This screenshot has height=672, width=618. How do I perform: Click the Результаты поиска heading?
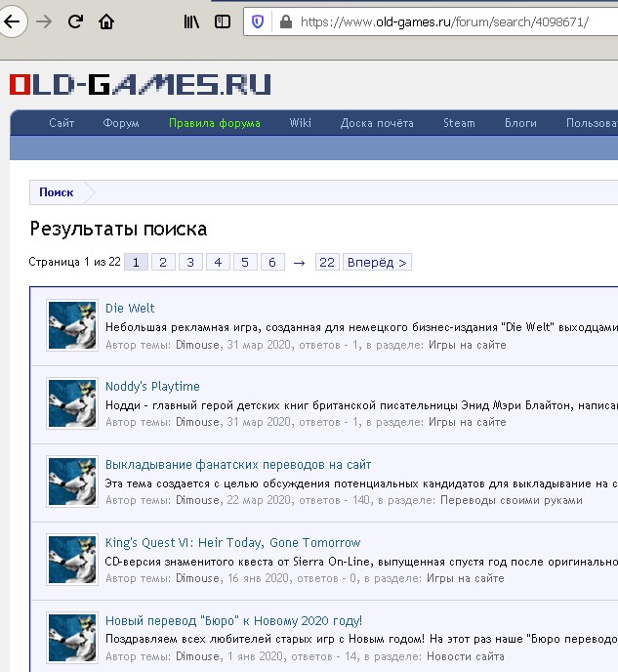pyautogui.click(x=118, y=229)
